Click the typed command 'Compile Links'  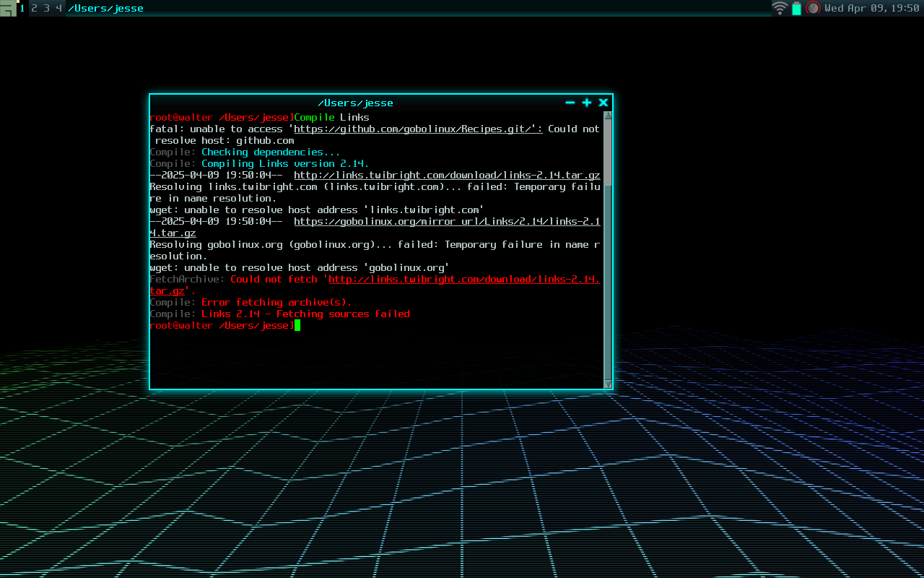pos(331,117)
